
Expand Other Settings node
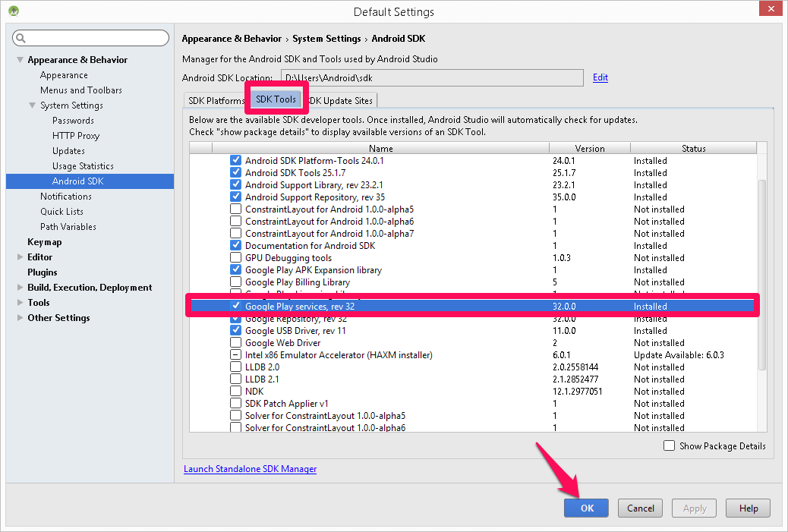click(20, 317)
